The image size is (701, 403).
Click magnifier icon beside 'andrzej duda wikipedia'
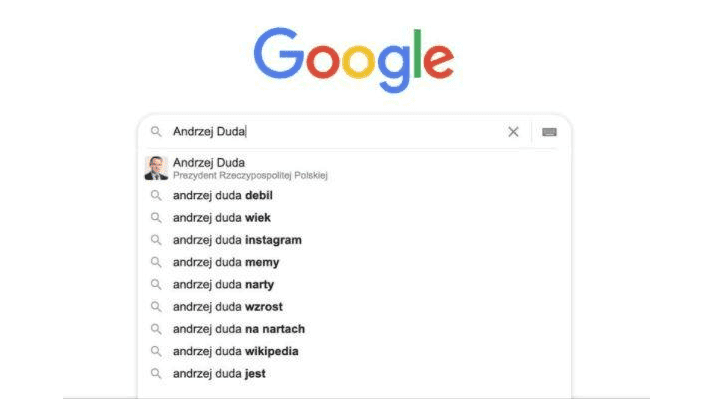[x=156, y=351]
